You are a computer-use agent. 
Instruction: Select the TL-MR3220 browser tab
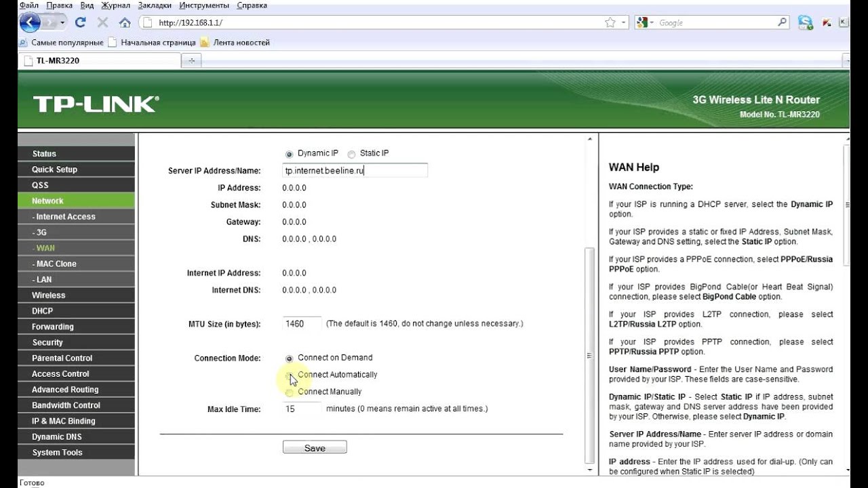(x=100, y=60)
